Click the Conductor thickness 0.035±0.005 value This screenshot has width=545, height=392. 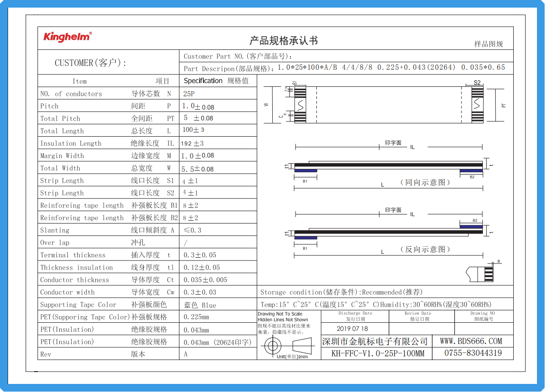point(205,280)
